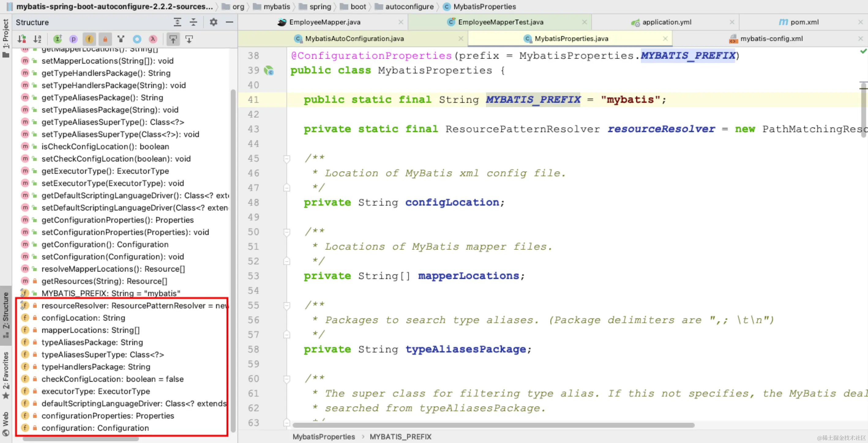Click the editor horizontal scrollbar
This screenshot has width=868, height=443.
click(493, 425)
